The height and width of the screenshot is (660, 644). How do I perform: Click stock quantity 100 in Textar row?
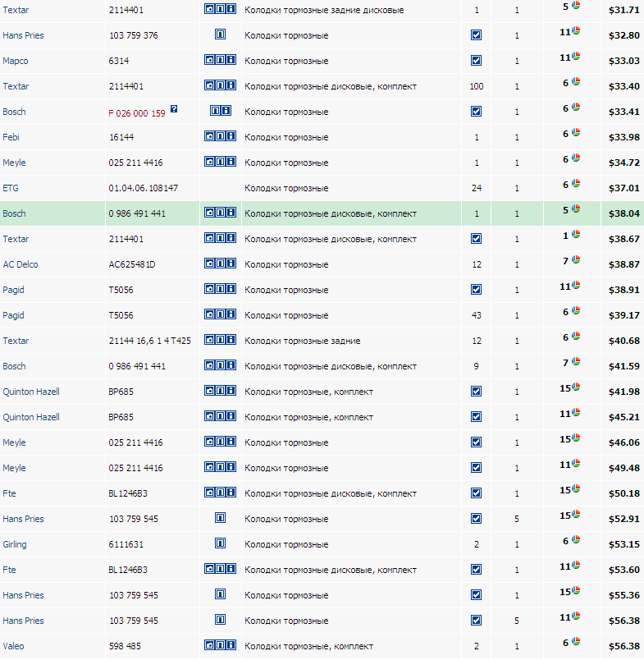pyautogui.click(x=476, y=86)
